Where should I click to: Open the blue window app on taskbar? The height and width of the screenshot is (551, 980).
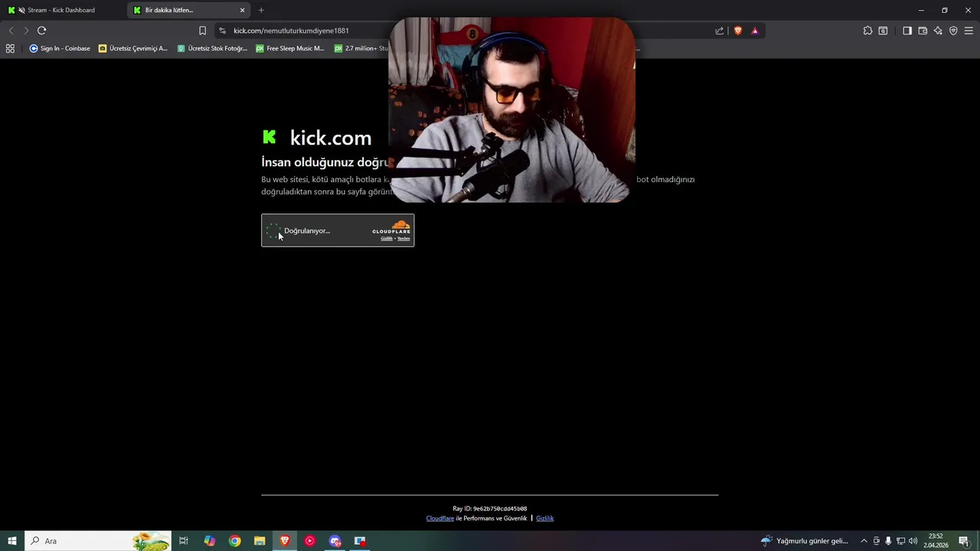pyautogui.click(x=360, y=541)
